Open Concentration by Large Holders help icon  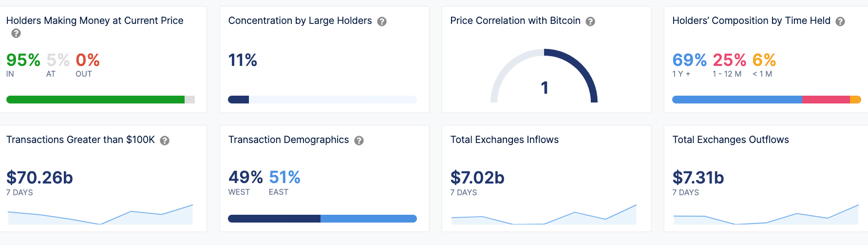tap(382, 21)
